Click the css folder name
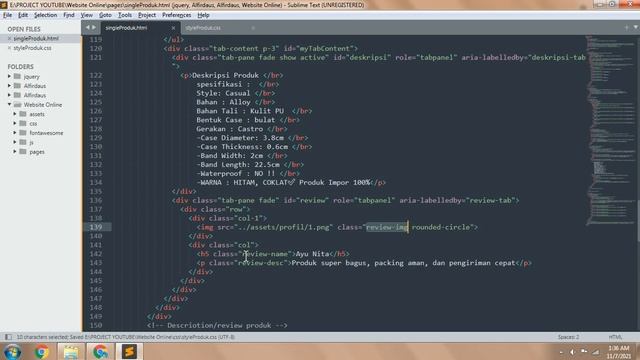The height and width of the screenshot is (360, 640). pos(33,123)
